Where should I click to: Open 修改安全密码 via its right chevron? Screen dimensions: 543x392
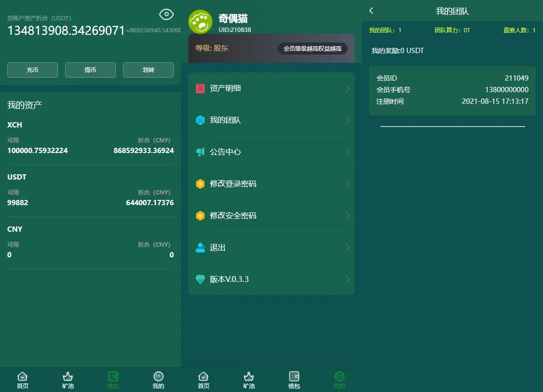tap(347, 216)
